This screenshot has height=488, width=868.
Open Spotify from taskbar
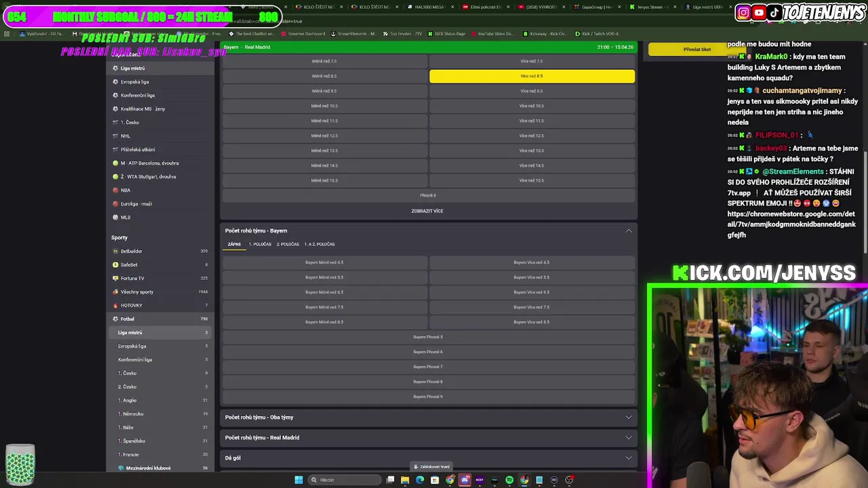pos(509,480)
